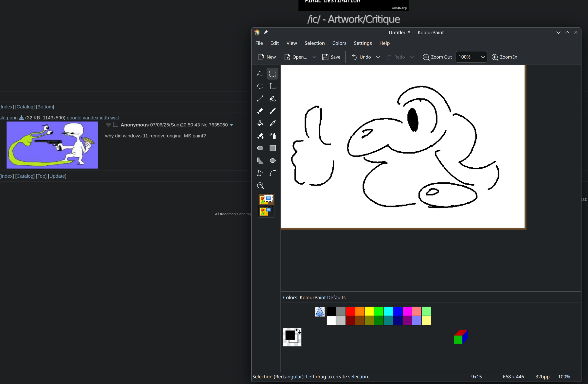Enable transparent selection mode option
The height and width of the screenshot is (384, 588).
click(x=266, y=212)
